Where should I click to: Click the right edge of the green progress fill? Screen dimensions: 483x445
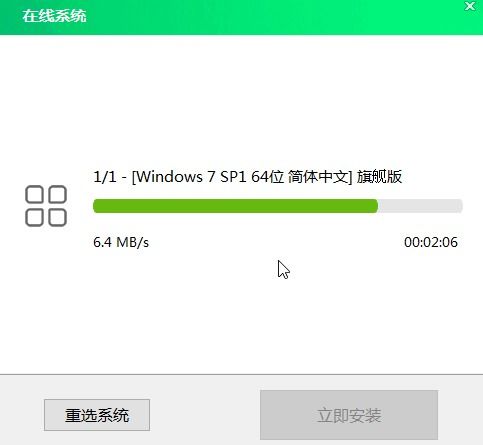coord(377,206)
